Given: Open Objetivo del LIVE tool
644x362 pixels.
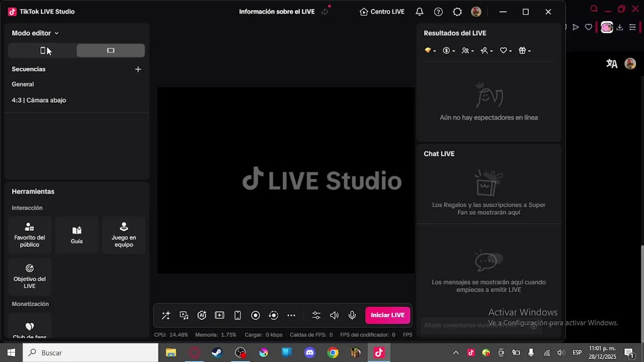Looking at the screenshot, I should click(x=30, y=276).
